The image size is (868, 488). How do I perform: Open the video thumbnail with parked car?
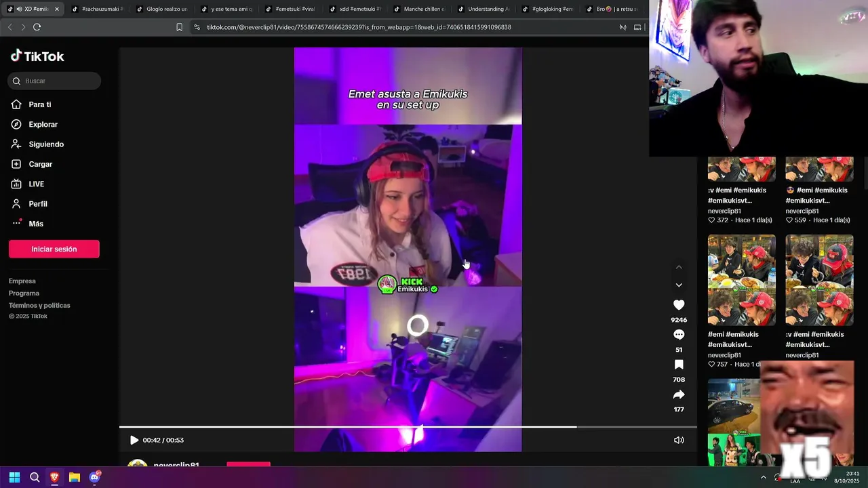pyautogui.click(x=734, y=422)
